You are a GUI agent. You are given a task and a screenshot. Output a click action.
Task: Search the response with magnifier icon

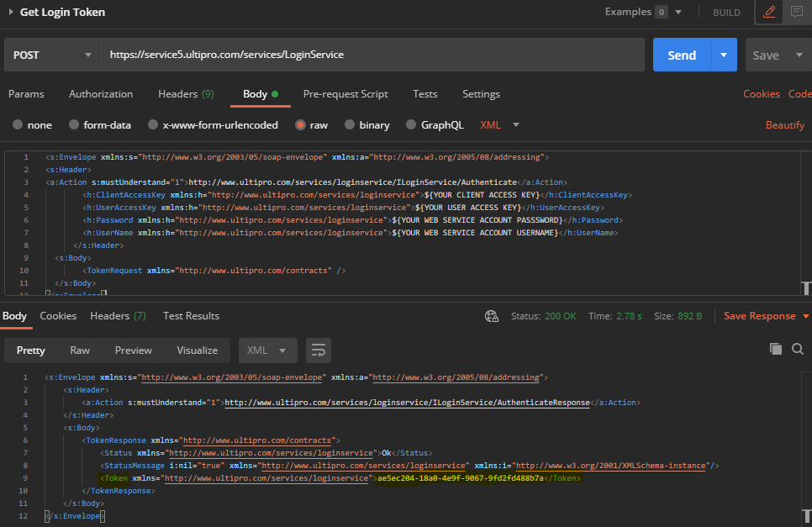[x=797, y=349]
